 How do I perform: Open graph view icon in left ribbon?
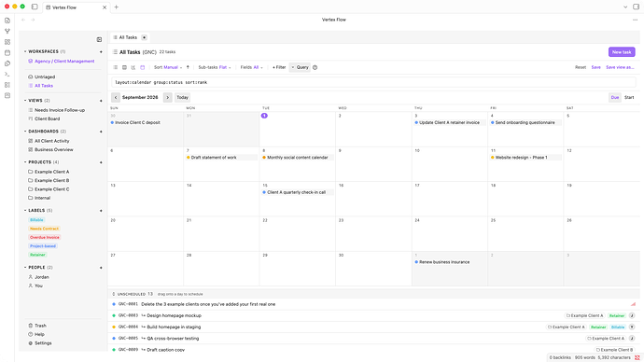pos(7,31)
